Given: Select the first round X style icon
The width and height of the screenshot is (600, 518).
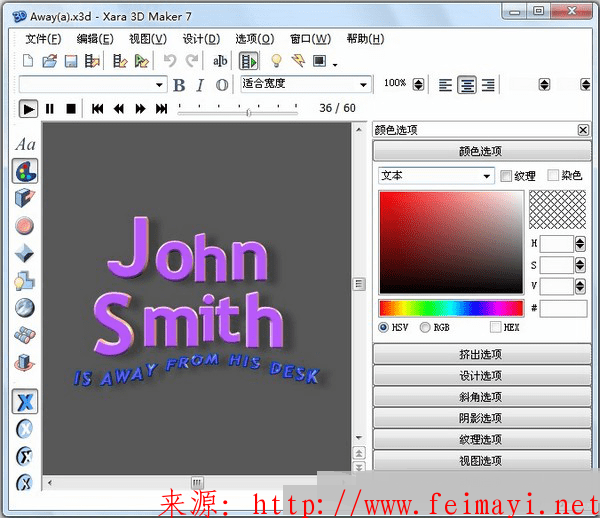Looking at the screenshot, I should 25,429.
